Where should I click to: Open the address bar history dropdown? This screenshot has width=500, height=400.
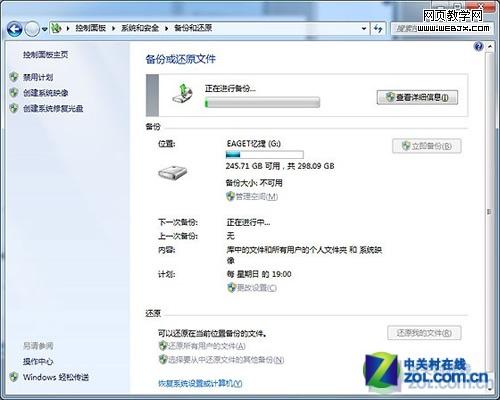pyautogui.click(x=364, y=29)
